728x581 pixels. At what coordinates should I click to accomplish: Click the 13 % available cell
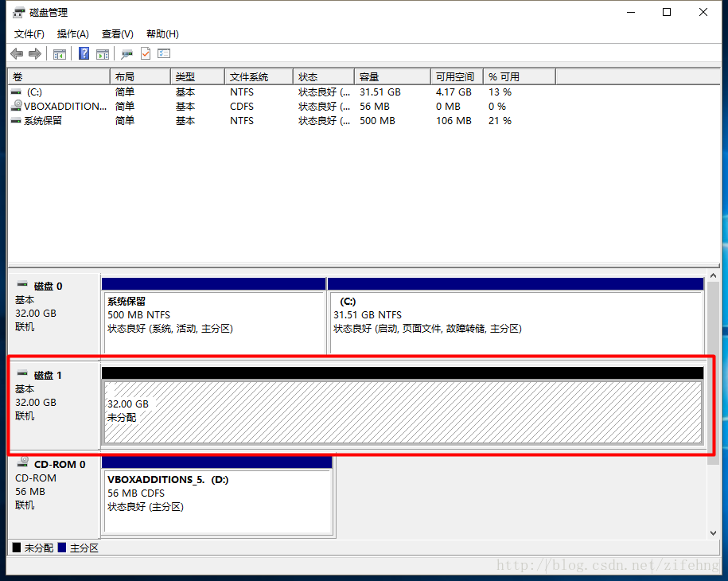click(x=500, y=92)
